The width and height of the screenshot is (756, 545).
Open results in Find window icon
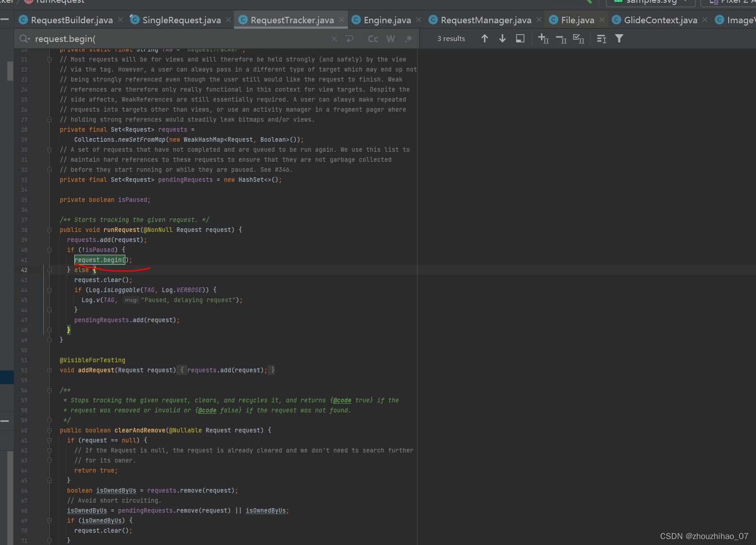[x=520, y=39]
